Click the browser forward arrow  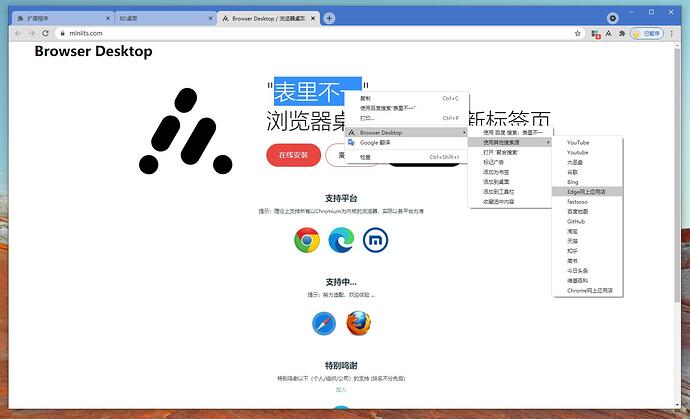pyautogui.click(x=31, y=33)
